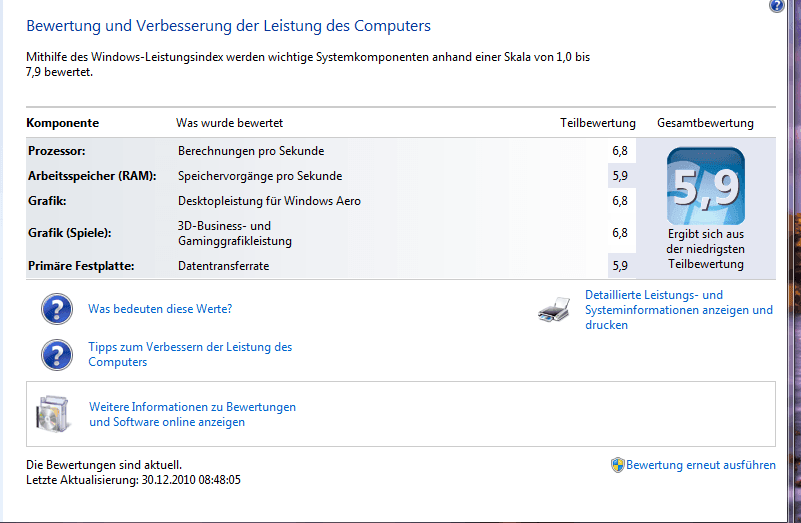Open 'Was bedeuten diese Werte?' link
The height and width of the screenshot is (523, 801).
tap(160, 309)
